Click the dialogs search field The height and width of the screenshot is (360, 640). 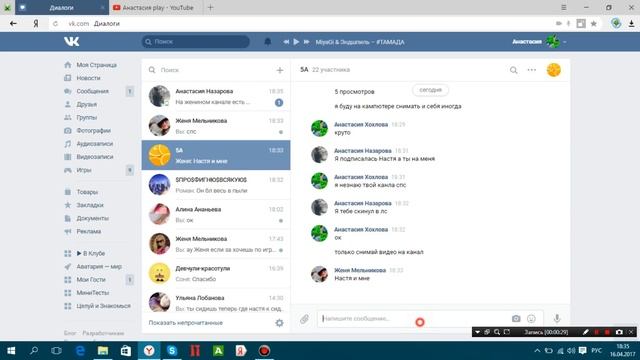click(210, 70)
